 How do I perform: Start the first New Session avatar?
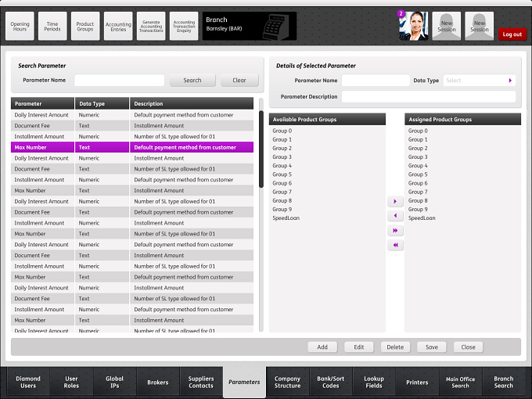447,26
